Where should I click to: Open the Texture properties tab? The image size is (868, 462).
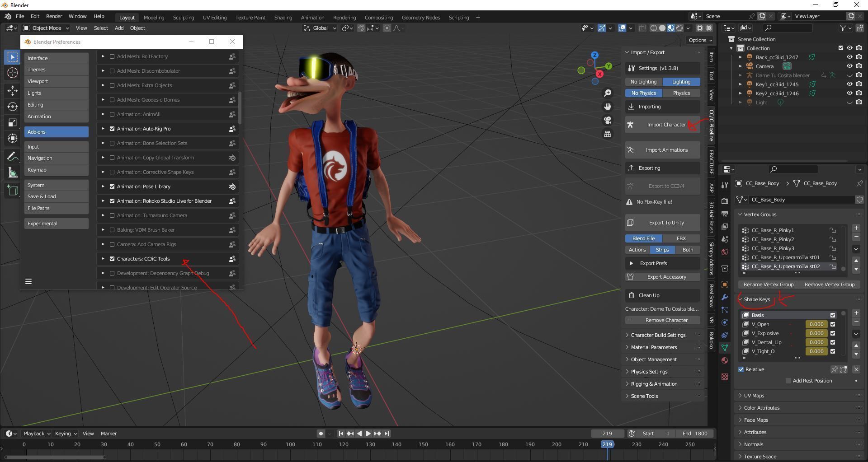(x=725, y=377)
